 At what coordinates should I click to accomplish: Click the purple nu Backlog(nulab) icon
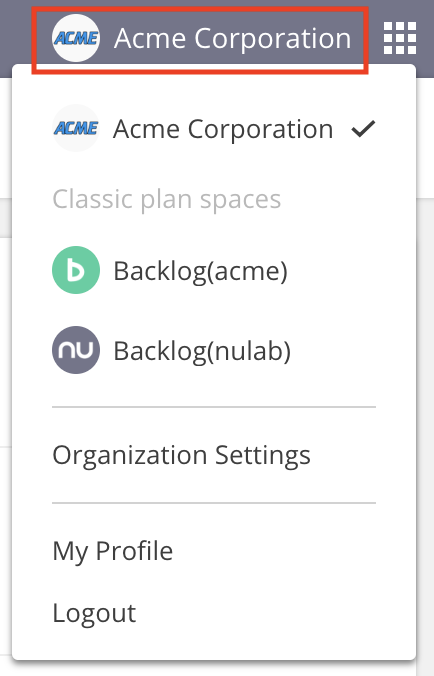76,350
